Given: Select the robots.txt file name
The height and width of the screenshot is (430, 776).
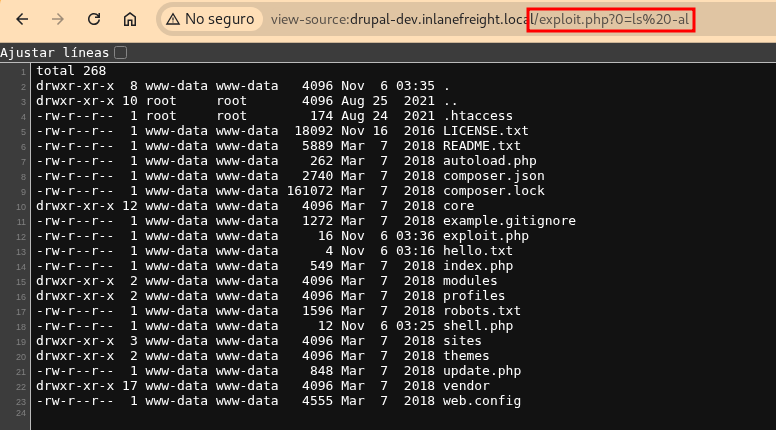Looking at the screenshot, I should pos(482,311).
